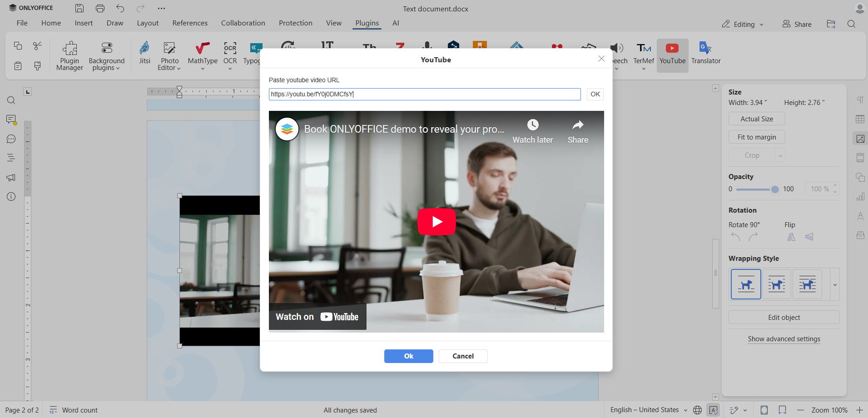Switch to the Collaboration tab
This screenshot has height=418, width=868.
tap(243, 23)
